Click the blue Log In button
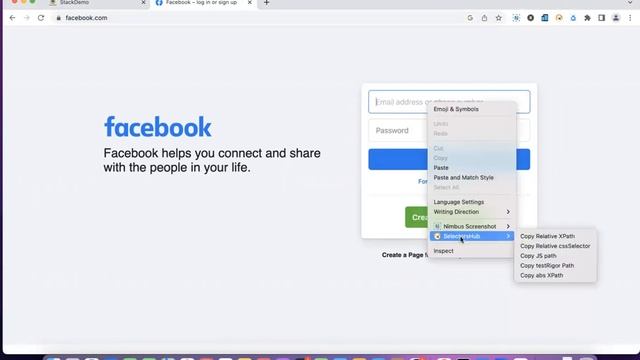The width and height of the screenshot is (640, 360). (398, 159)
